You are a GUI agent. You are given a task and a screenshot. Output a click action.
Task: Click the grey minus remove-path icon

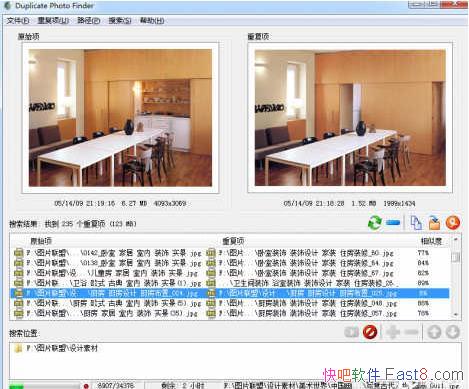click(412, 332)
